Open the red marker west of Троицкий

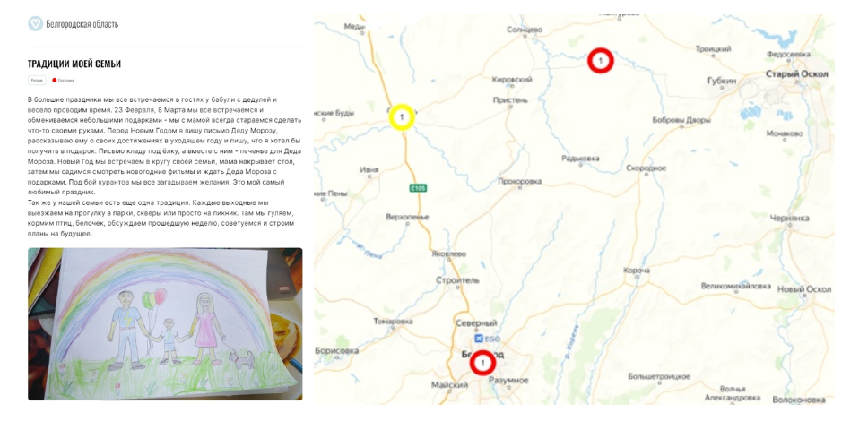point(601,60)
